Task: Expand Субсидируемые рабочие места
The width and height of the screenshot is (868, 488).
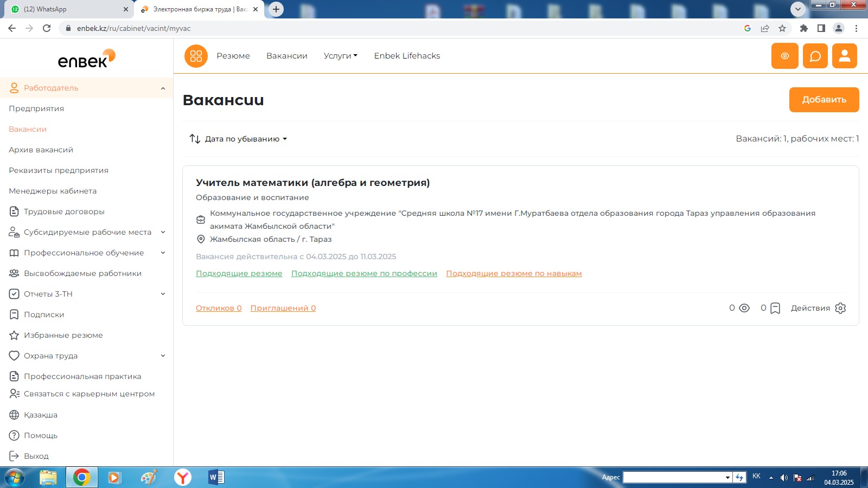Action: (x=163, y=232)
